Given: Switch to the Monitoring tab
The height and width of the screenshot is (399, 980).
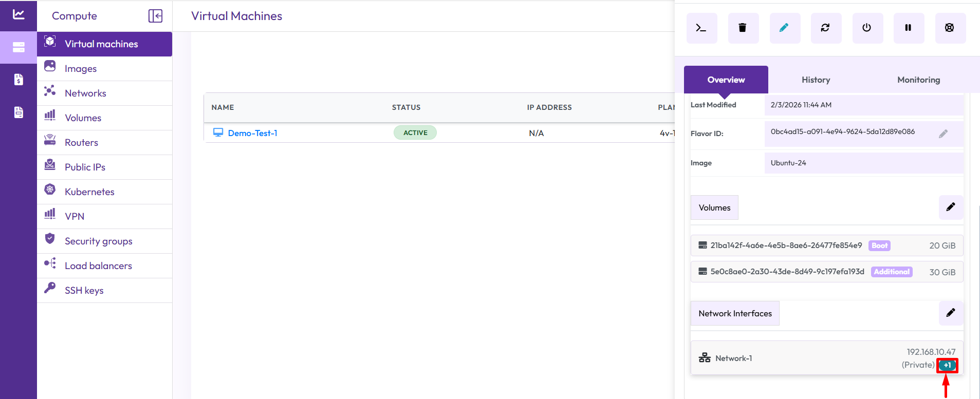Looking at the screenshot, I should [918, 80].
